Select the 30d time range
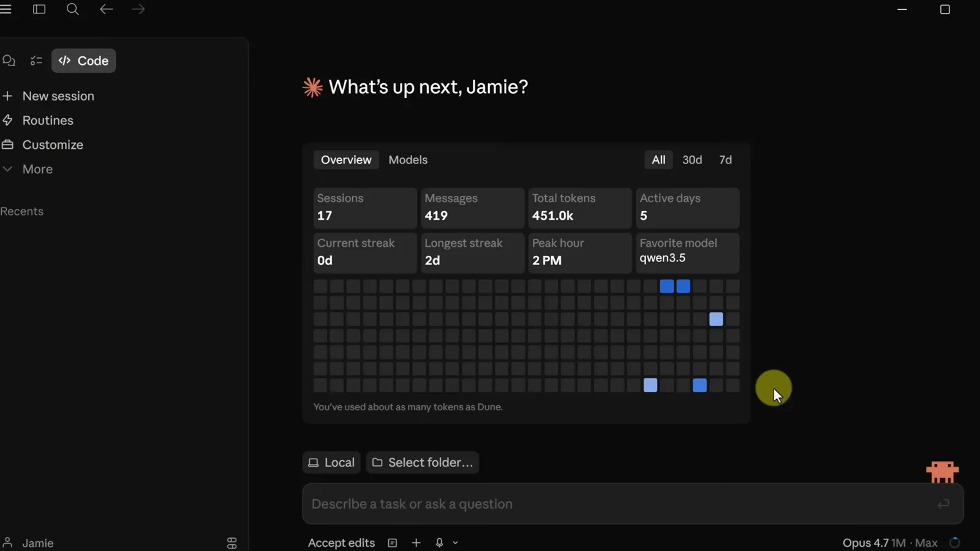The height and width of the screenshot is (551, 980). 692,160
